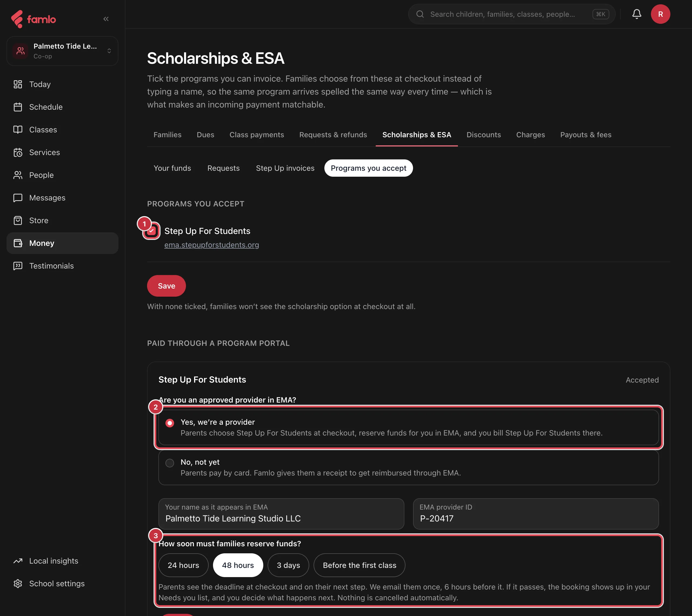
Task: Choose 24 hours reserve deadline
Action: [x=183, y=565]
